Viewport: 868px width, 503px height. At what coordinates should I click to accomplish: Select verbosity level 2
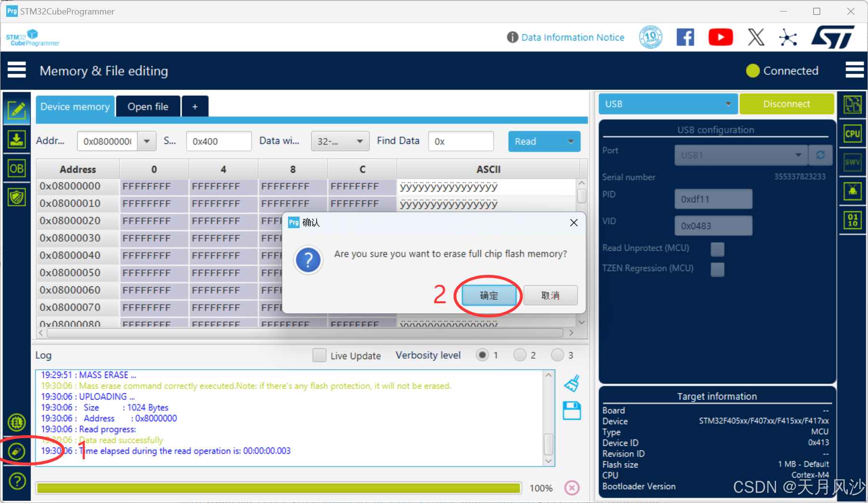[x=520, y=355]
